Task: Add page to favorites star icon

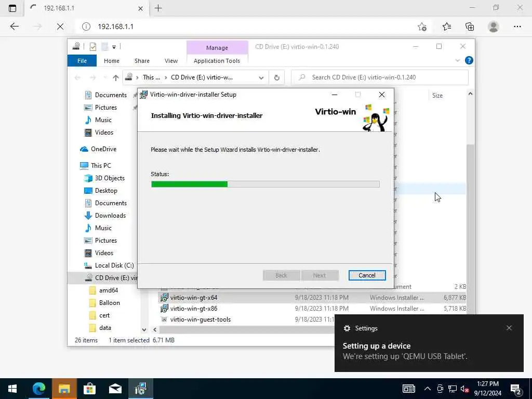Action: pyautogui.click(x=422, y=26)
